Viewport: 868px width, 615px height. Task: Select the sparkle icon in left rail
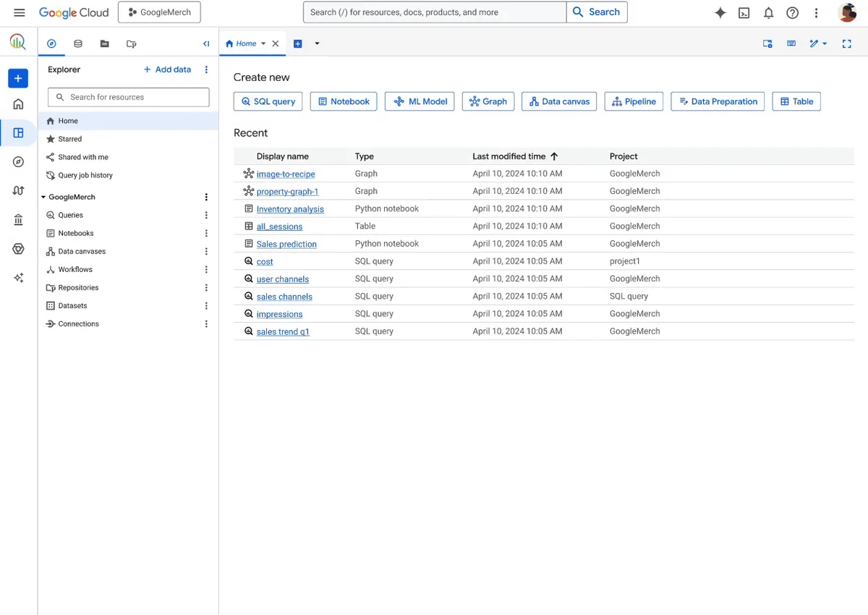click(x=18, y=278)
